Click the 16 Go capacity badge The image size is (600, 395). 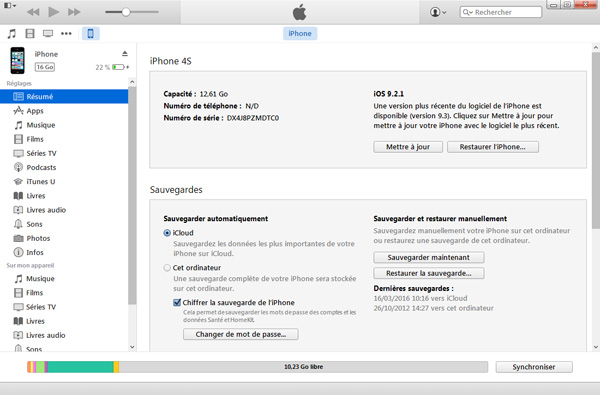pyautogui.click(x=45, y=67)
